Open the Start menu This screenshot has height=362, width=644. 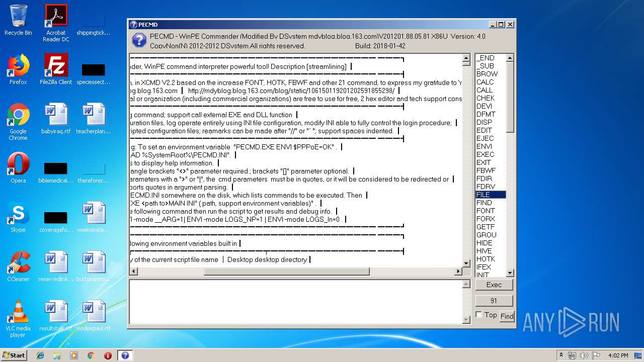[x=14, y=355]
